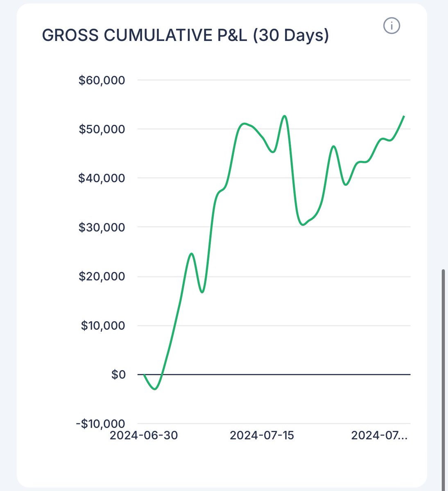Click the dip below $0 near 2024-06-30
448x491 pixels.
point(154,389)
